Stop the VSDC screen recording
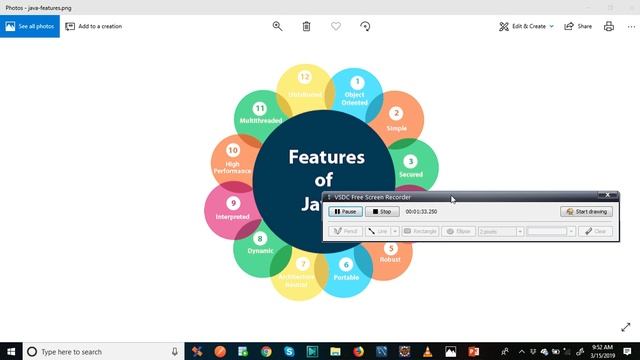This screenshot has height=360, width=640. coord(382,211)
